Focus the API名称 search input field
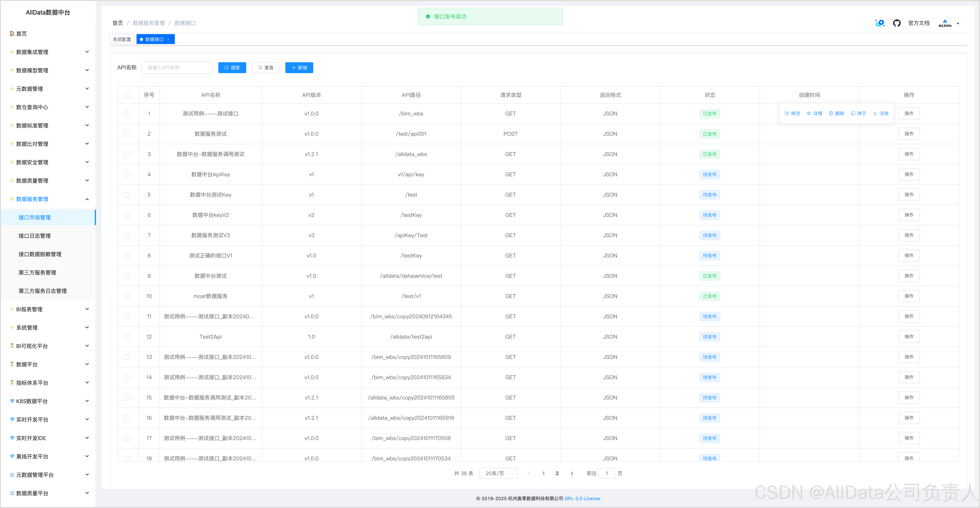This screenshot has height=508, width=980. pos(177,68)
